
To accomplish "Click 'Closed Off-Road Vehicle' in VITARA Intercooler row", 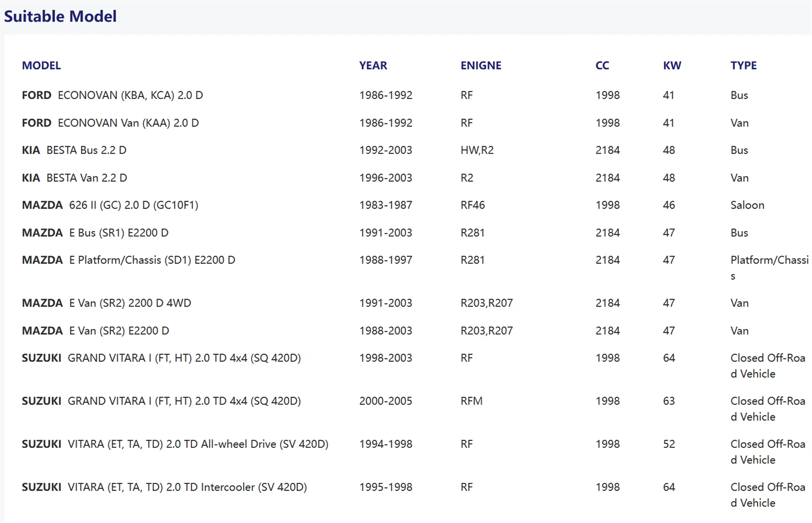I will tap(768, 495).
